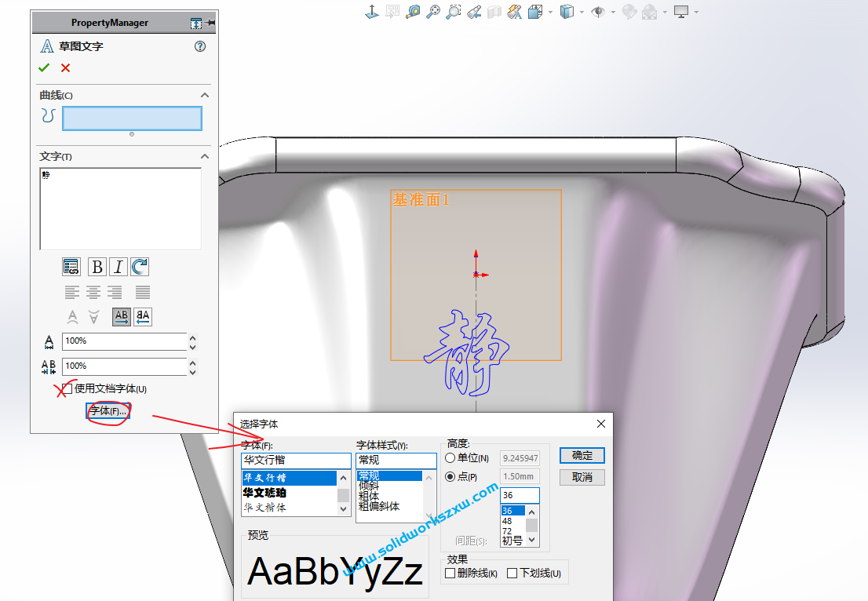This screenshot has width=868, height=601.
Task: Enable the 使用文档字体 checkbox
Action: pyautogui.click(x=67, y=388)
